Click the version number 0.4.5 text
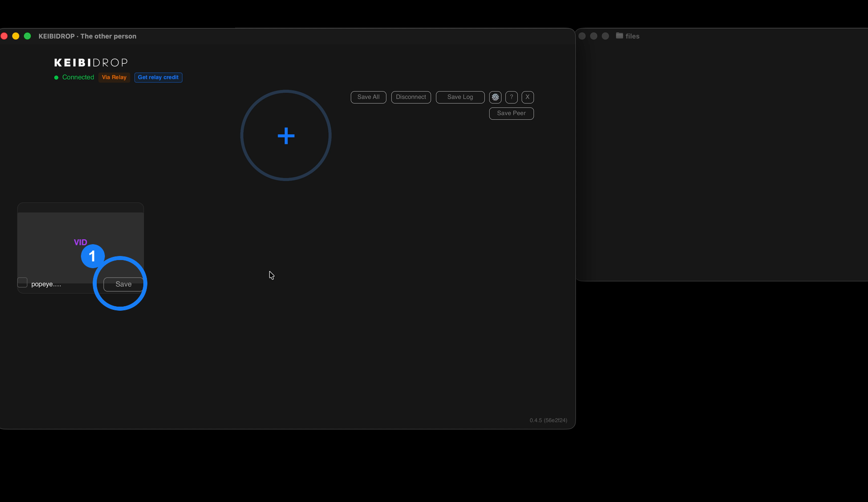 pos(548,420)
